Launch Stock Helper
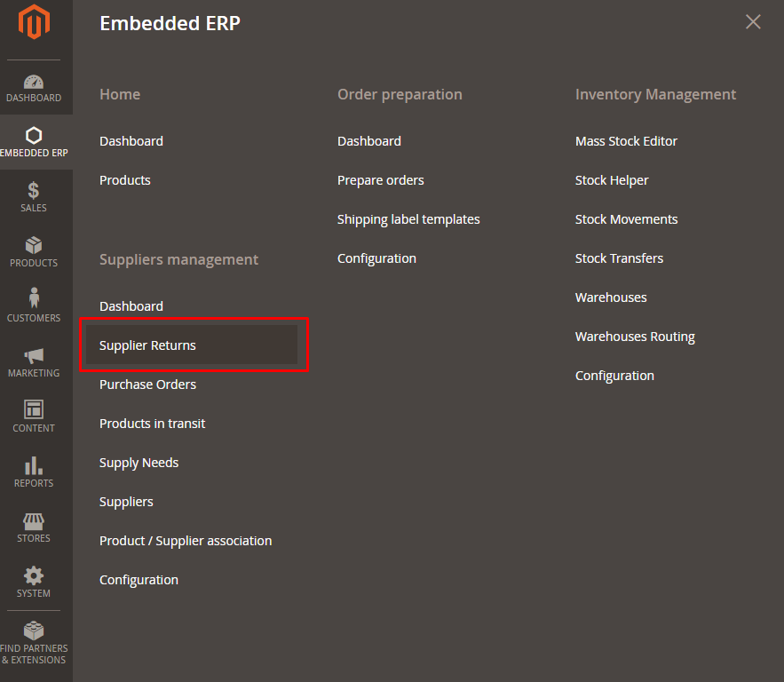The width and height of the screenshot is (784, 682). 612,180
